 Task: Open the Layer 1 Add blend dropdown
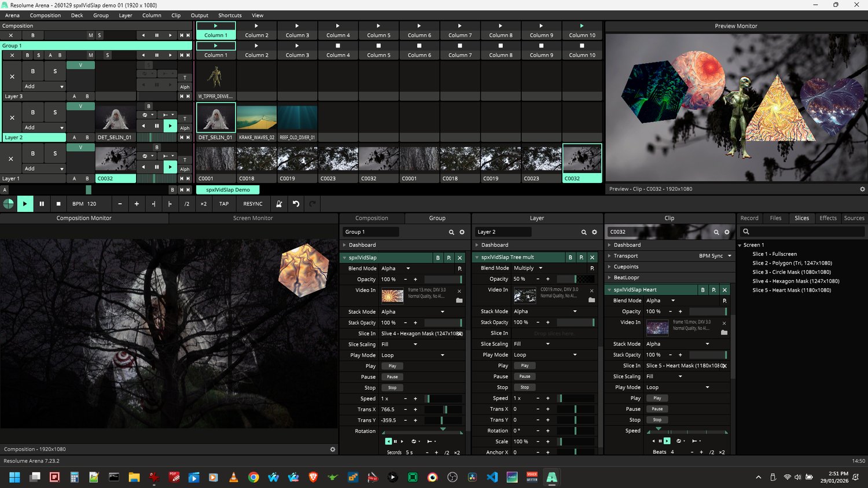click(x=44, y=168)
